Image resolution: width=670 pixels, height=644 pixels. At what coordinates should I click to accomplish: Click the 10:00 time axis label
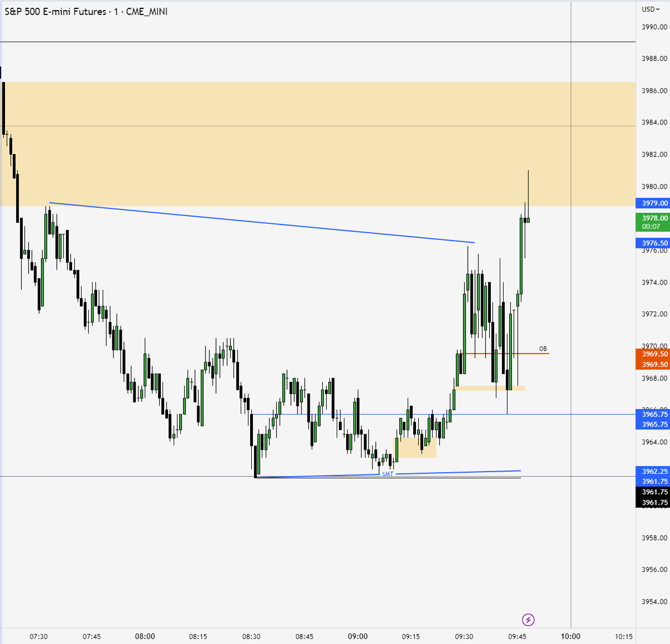click(571, 637)
